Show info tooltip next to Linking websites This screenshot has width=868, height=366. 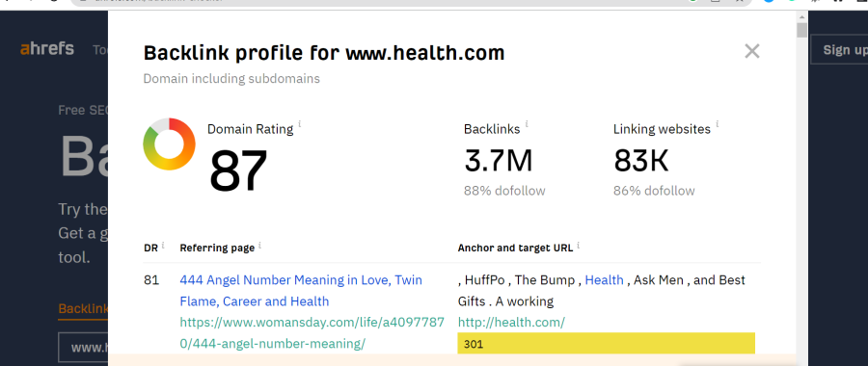[x=718, y=124]
